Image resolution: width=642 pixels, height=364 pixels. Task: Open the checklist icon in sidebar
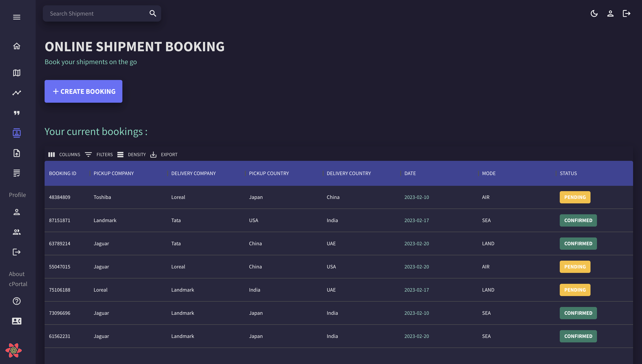[x=17, y=173]
